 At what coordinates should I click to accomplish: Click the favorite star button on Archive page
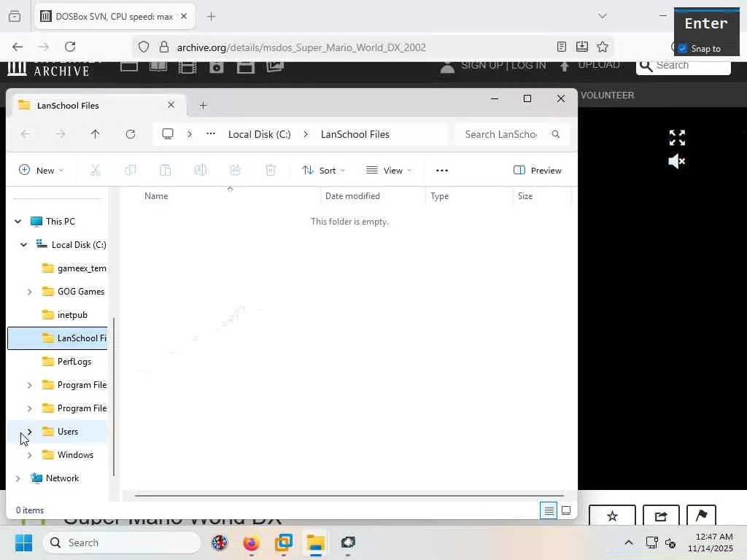point(612,516)
